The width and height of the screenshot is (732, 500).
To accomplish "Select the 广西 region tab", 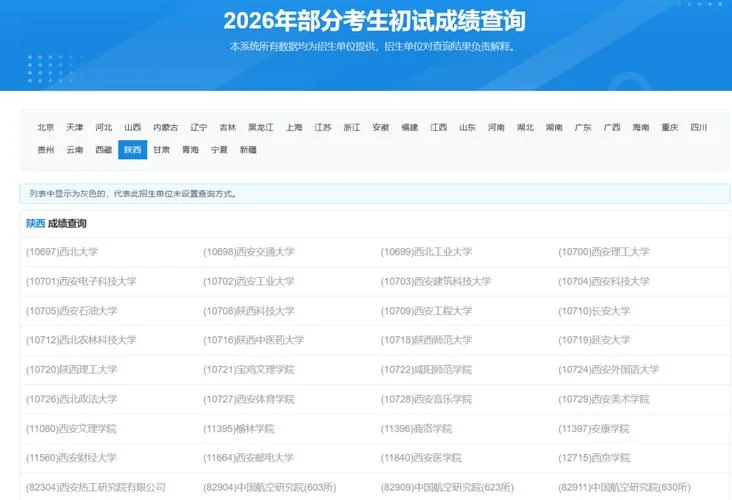I will [612, 127].
